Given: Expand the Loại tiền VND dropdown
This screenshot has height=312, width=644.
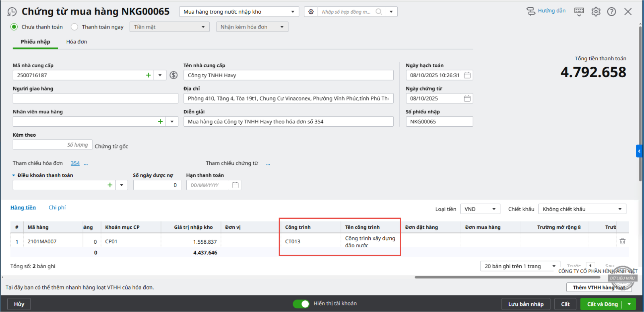Looking at the screenshot, I should [x=480, y=209].
